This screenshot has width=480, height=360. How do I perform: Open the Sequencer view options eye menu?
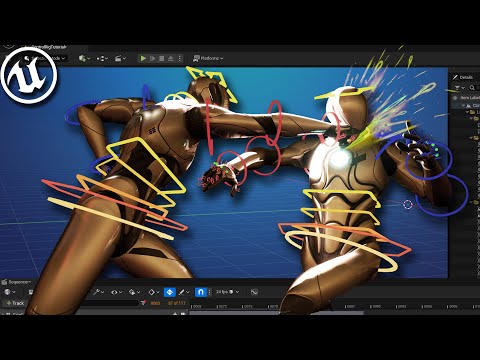(x=116, y=292)
